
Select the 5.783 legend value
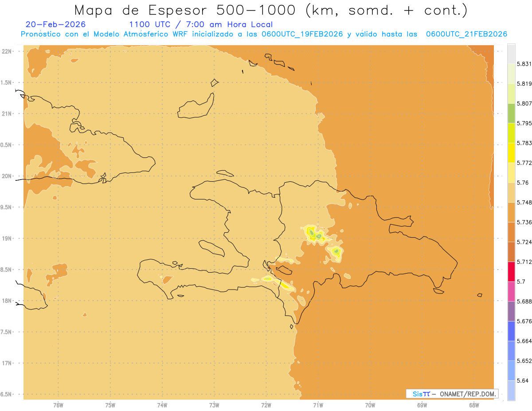tap(524, 143)
